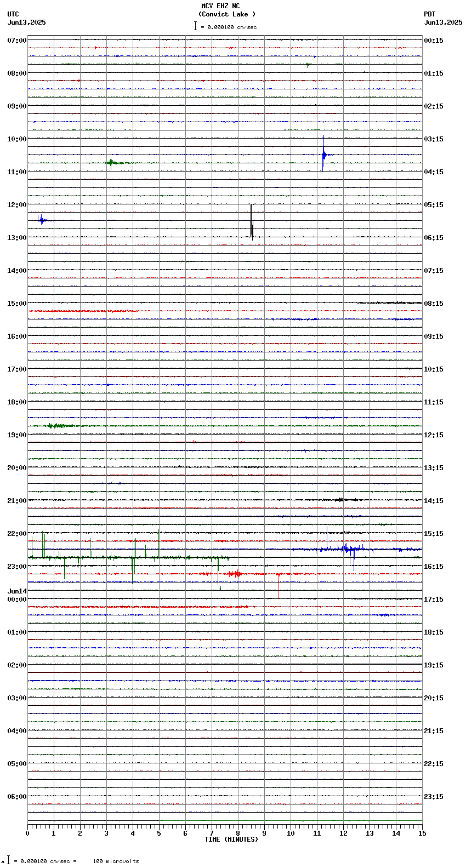466x868 pixels.
Task: Click the 5 minute axis tick label
Action: tap(159, 833)
